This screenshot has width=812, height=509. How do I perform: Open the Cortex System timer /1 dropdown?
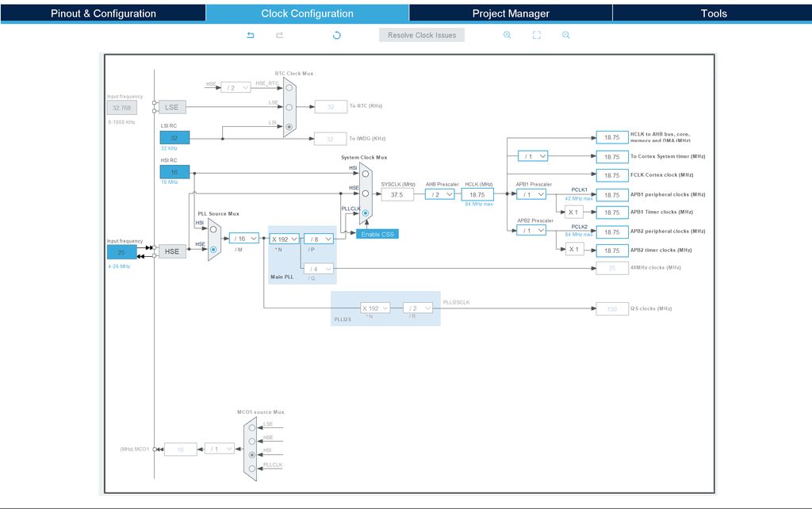pos(533,156)
